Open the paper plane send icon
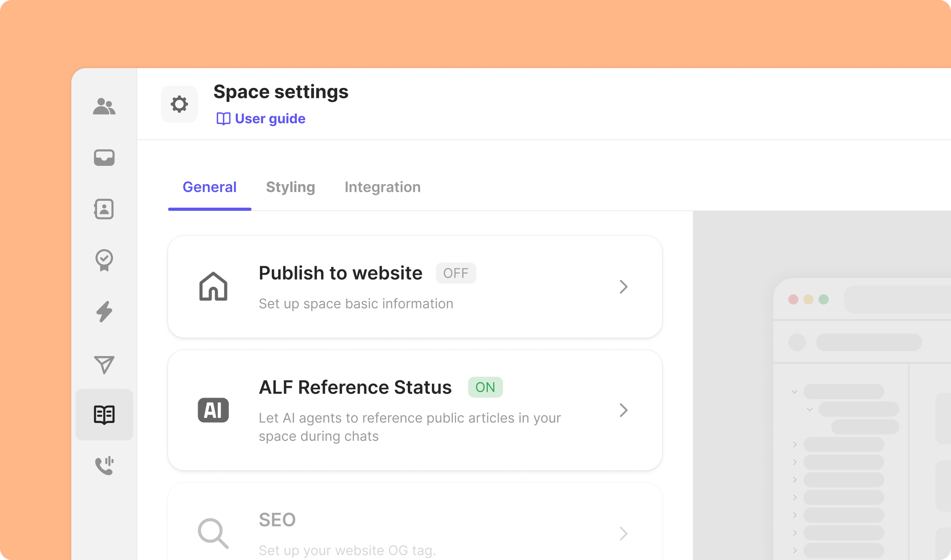951x560 pixels. point(104,364)
